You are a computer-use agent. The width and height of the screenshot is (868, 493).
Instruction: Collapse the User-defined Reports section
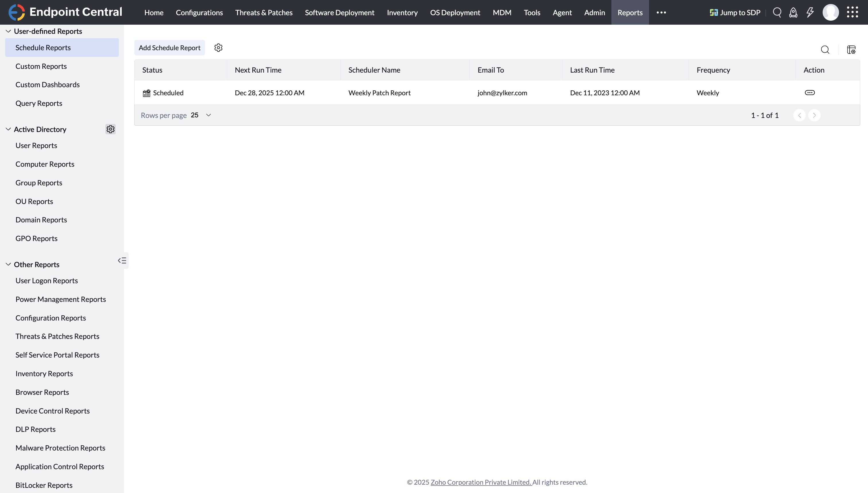(x=8, y=31)
